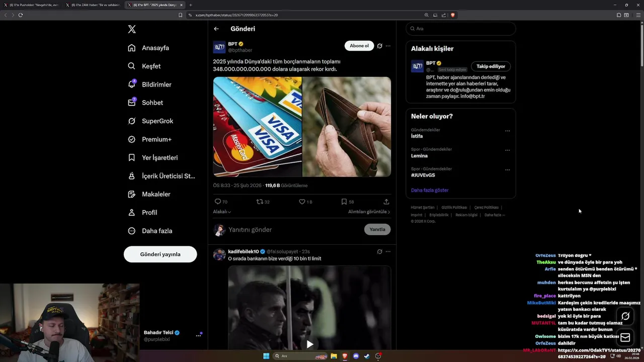The width and height of the screenshot is (644, 362).
Task: Switch to Pusholder browser tab
Action: click(x=31, y=5)
